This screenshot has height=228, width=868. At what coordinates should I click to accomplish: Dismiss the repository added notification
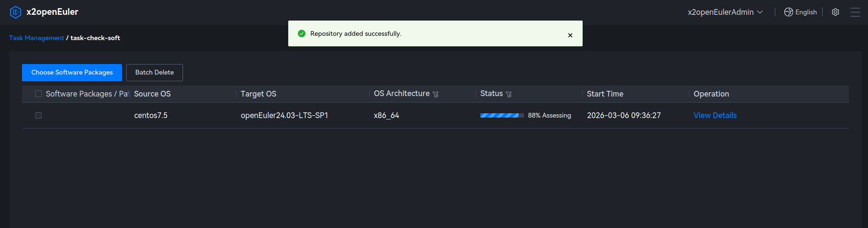click(x=570, y=35)
